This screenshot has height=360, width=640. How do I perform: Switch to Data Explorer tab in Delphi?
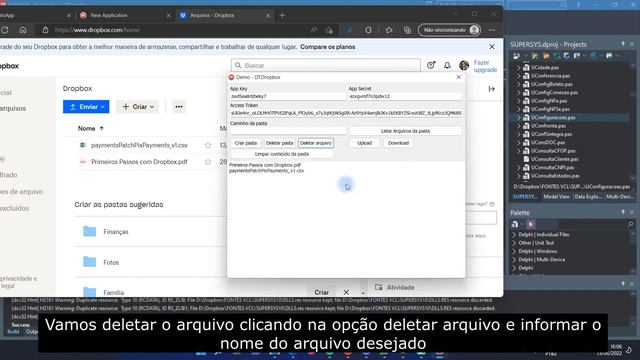pyautogui.click(x=588, y=197)
